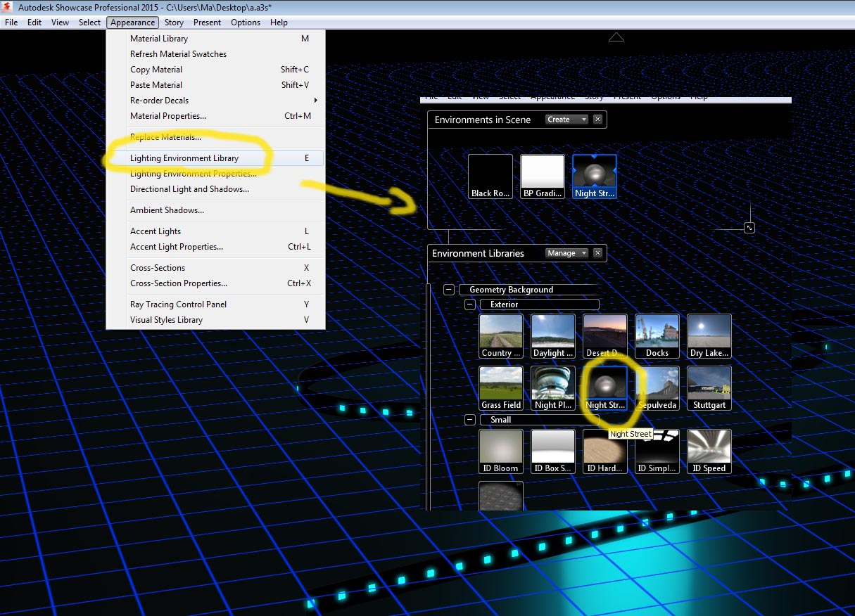Collapse the Geometry Background group
The image size is (855, 616).
[x=449, y=289]
